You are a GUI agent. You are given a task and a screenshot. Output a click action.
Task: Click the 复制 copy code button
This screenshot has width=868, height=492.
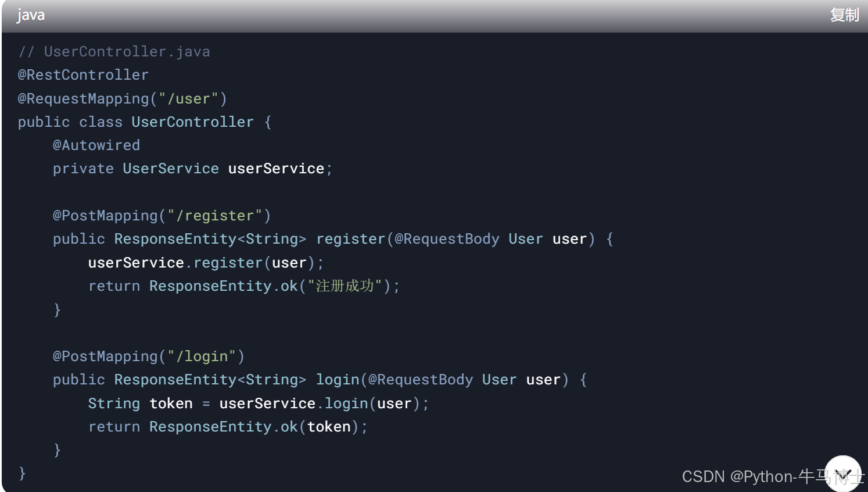845,15
